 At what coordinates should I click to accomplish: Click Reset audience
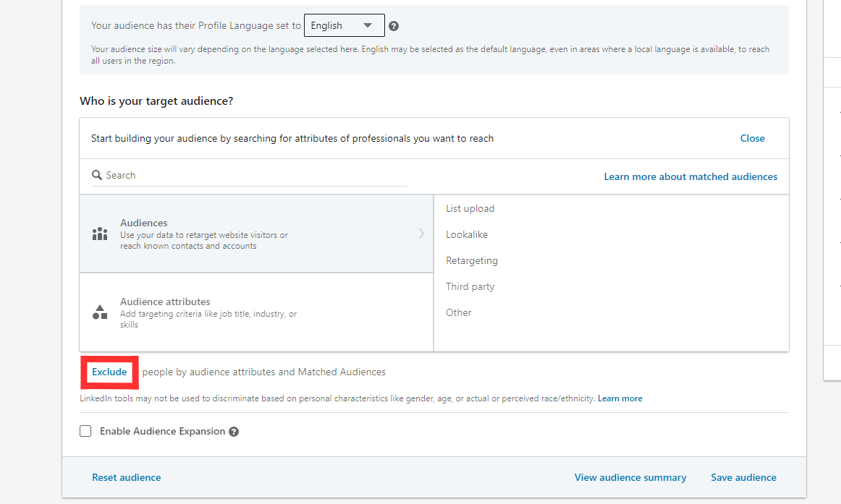(126, 477)
